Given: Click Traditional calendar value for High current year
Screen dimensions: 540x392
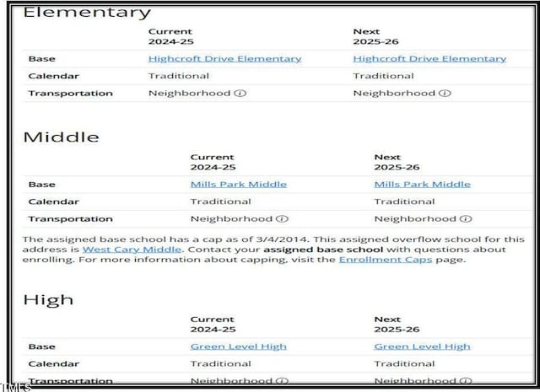Looking at the screenshot, I should click(221, 364).
